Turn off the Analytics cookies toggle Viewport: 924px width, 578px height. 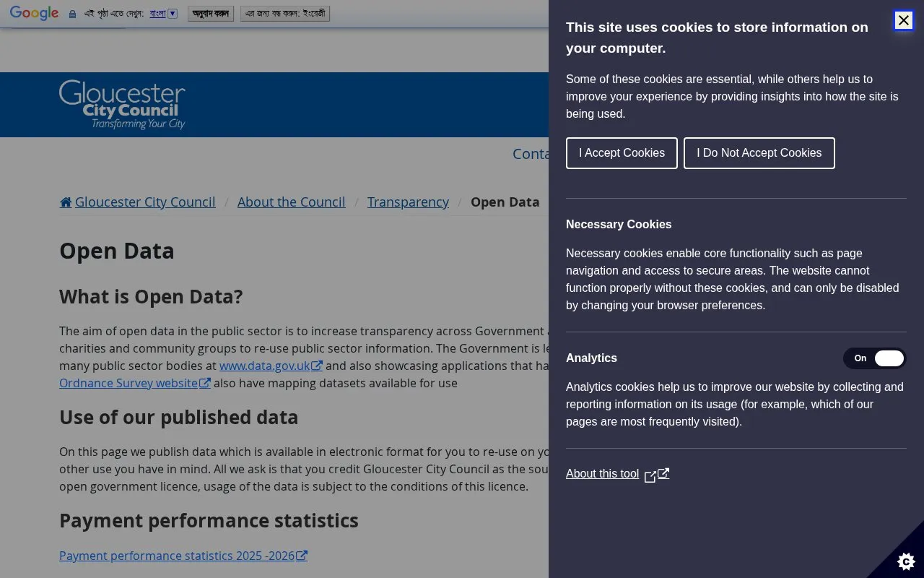[x=874, y=358]
